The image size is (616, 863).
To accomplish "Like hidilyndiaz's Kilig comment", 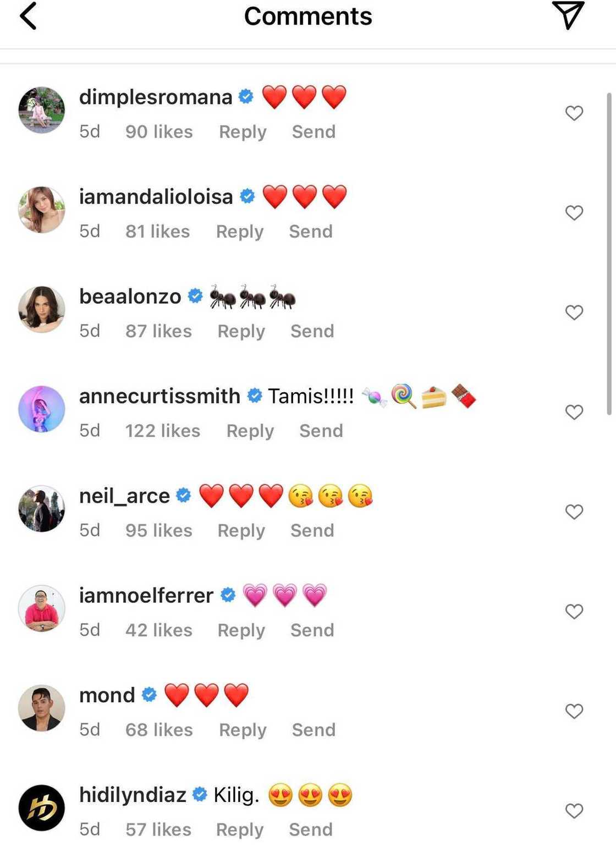I will coord(574,811).
